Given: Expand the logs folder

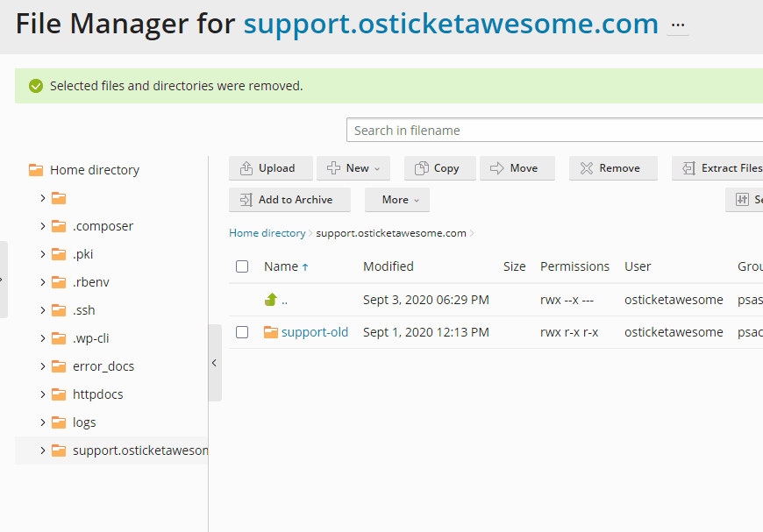Looking at the screenshot, I should tap(43, 422).
